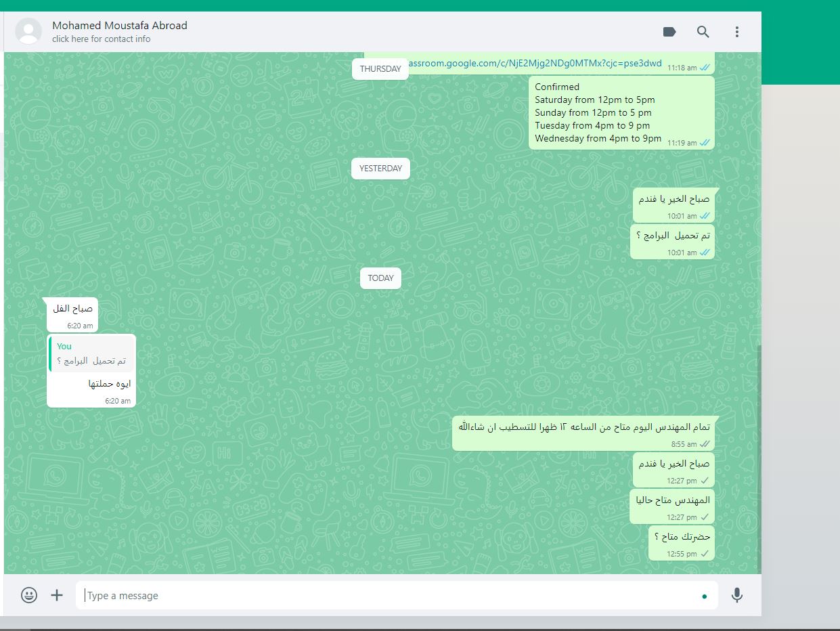Click contact name Mohamed Moustafa Abroad
840x631 pixels.
click(120, 25)
